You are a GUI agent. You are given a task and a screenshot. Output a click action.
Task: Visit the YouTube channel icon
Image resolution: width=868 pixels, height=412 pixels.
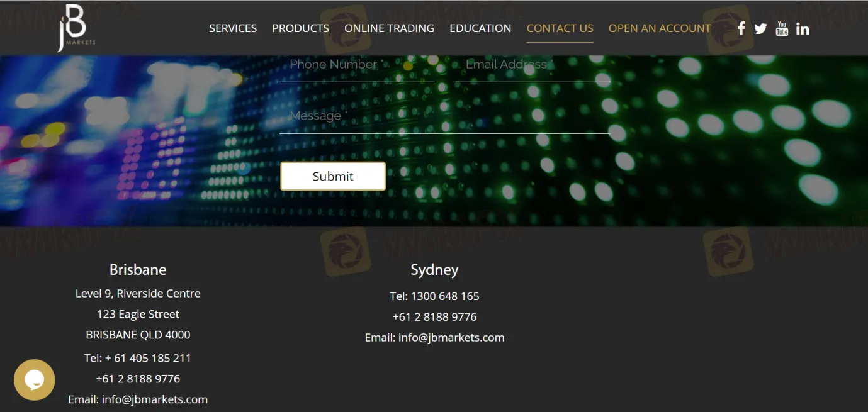pos(782,28)
